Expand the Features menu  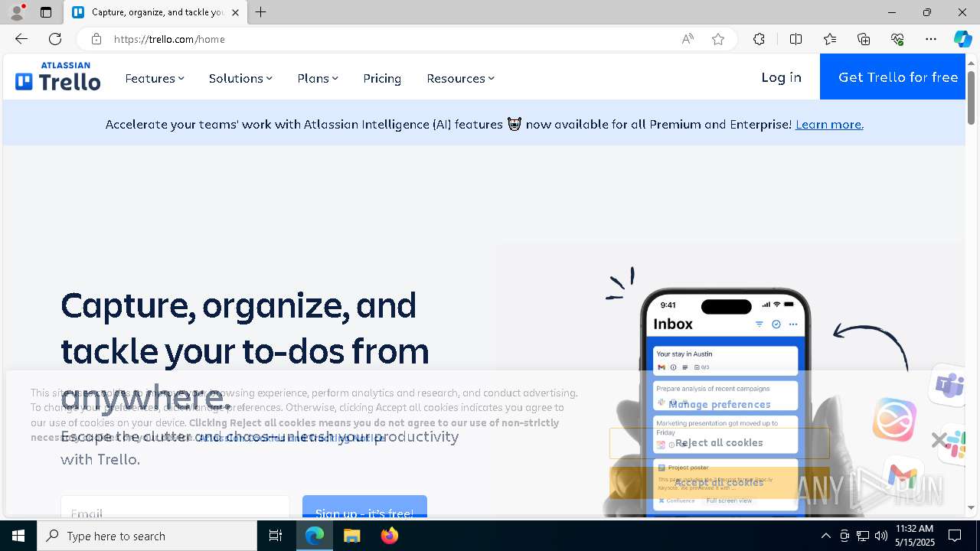155,78
